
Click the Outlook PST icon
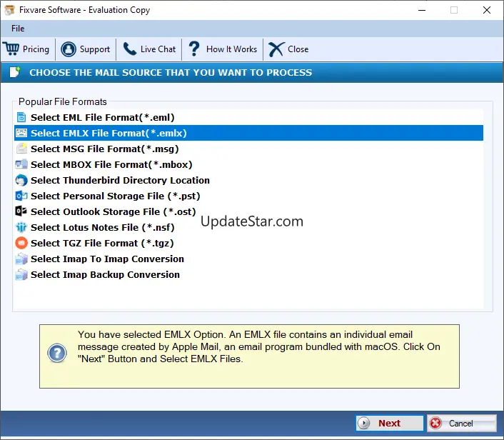pos(21,196)
